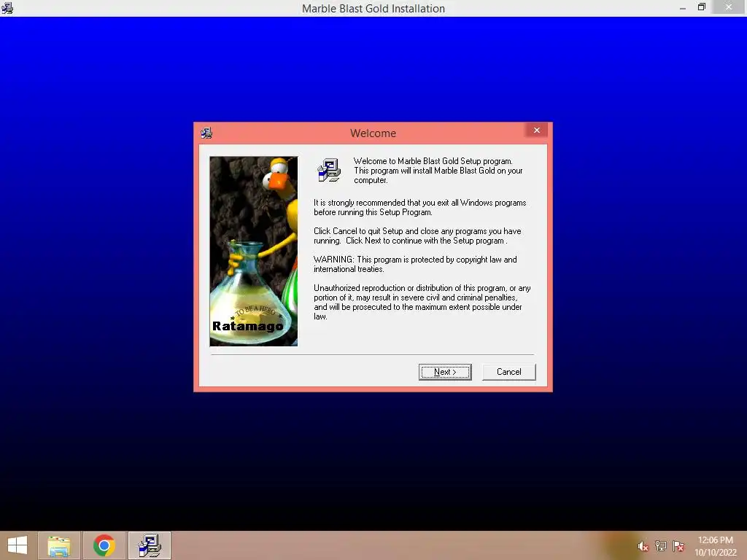747x560 pixels.
Task: Open the Windows Start button
Action: pyautogui.click(x=18, y=545)
